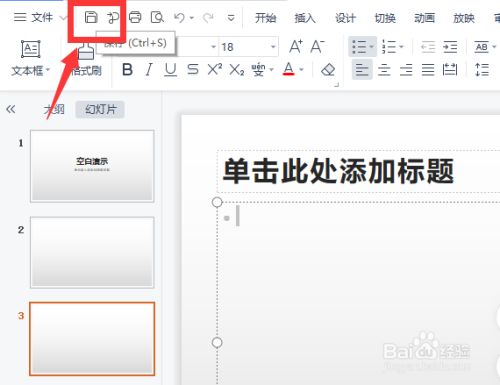Open the numbered list style dropdown

401,47
